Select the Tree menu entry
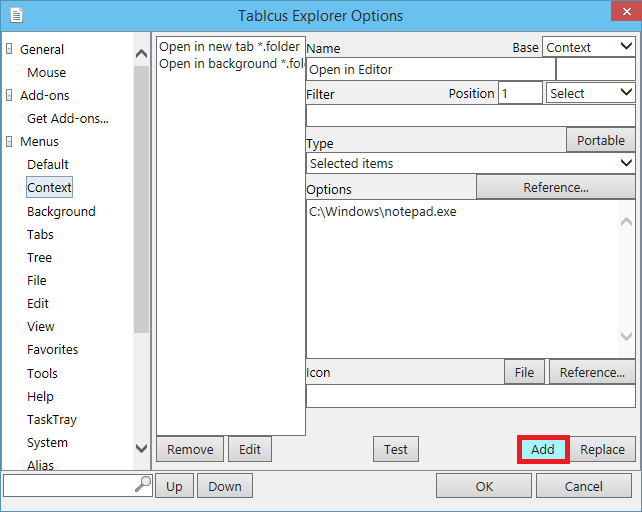This screenshot has width=642, height=512. point(39,257)
